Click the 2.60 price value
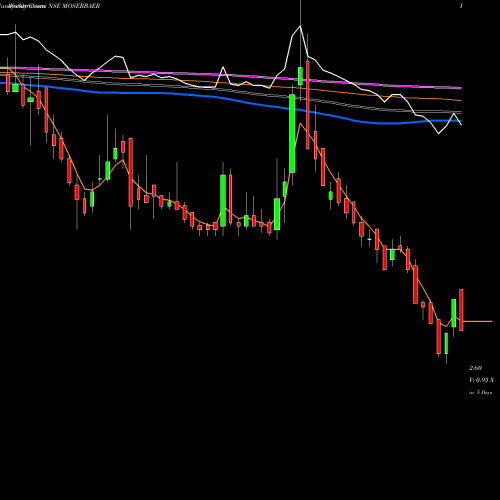 click(475, 368)
